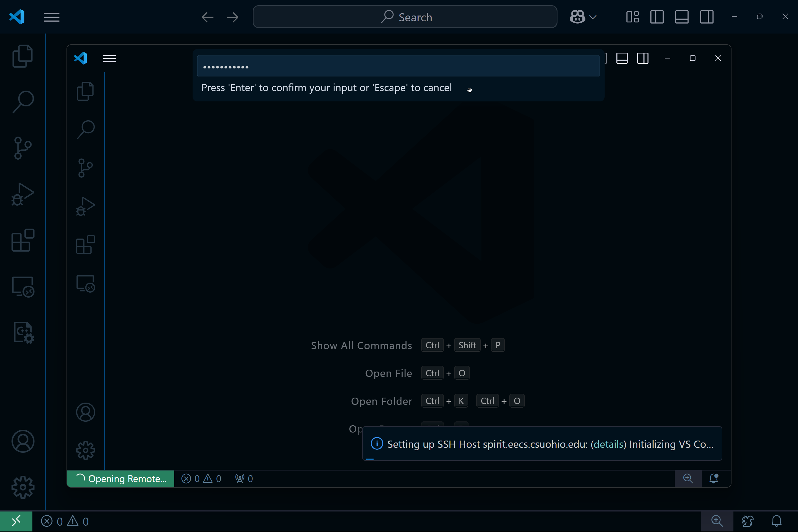Toggle secondary side bar in outer window
The height and width of the screenshot is (532, 798).
707,17
